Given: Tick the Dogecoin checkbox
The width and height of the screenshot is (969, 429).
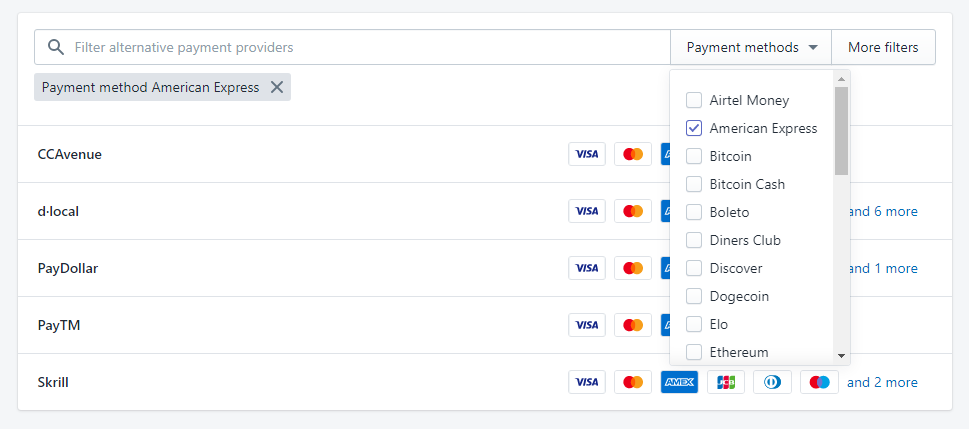Looking at the screenshot, I should pyautogui.click(x=694, y=296).
